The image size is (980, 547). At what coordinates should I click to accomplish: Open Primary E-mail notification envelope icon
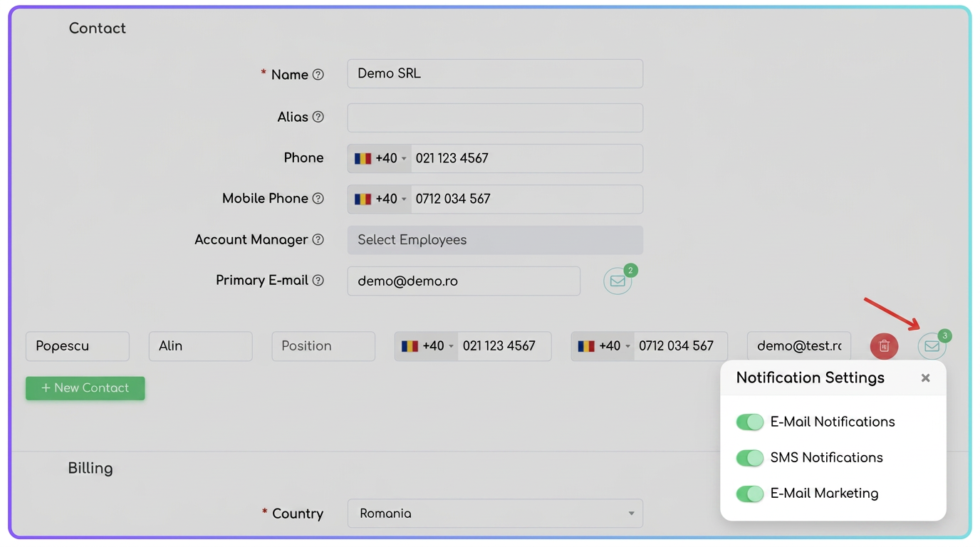point(617,281)
